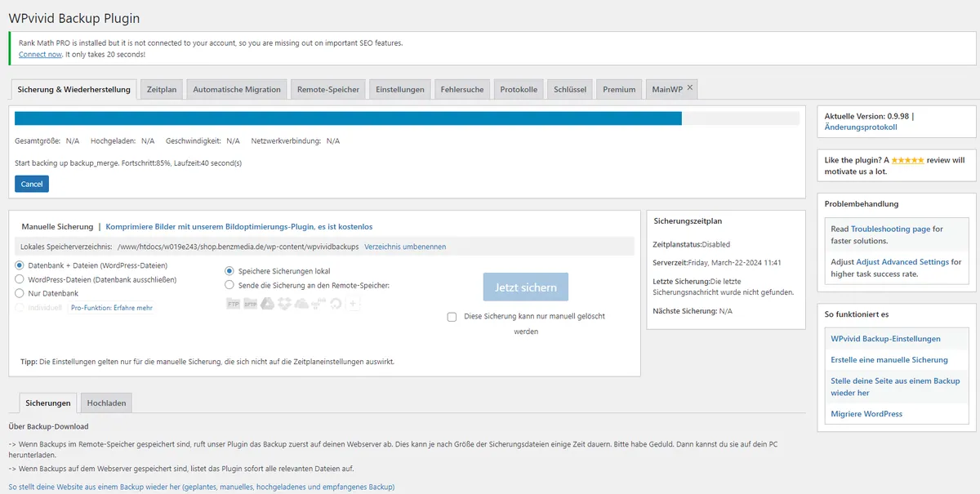Tick the manual-delete-only backup checkbox

pos(452,317)
